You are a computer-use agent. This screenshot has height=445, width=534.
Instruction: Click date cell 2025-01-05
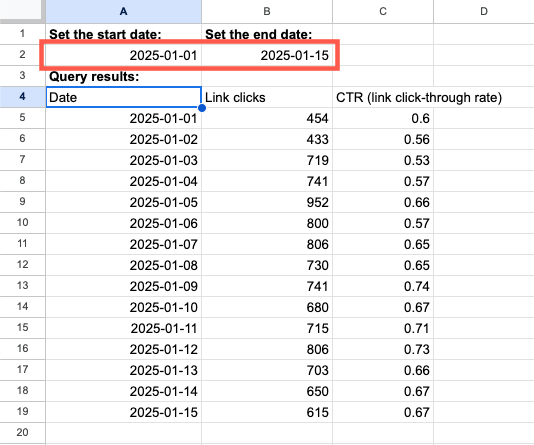pos(124,202)
